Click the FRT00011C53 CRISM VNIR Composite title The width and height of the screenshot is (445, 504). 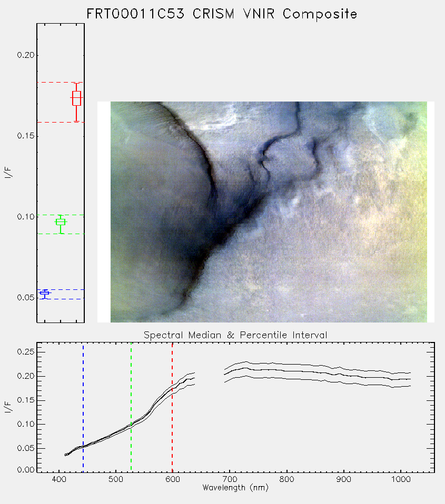pos(222,14)
